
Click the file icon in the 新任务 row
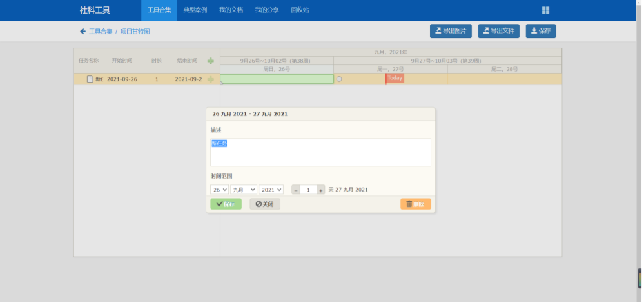(90, 79)
